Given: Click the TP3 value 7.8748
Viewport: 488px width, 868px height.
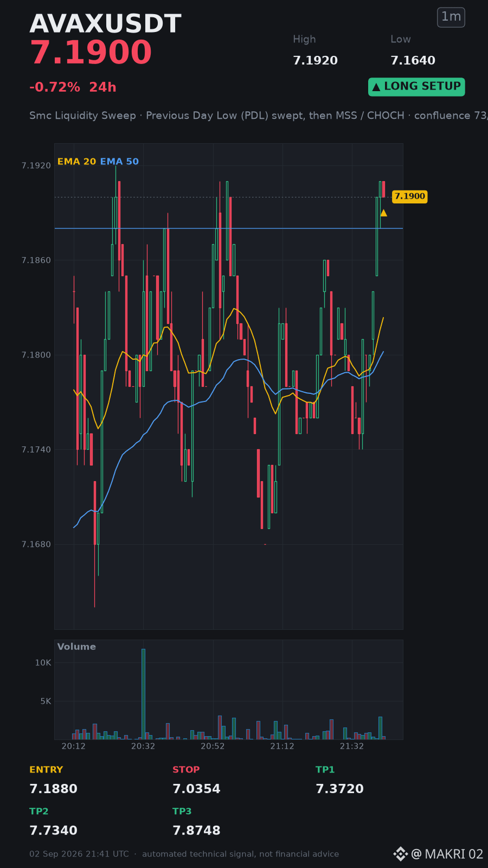Looking at the screenshot, I should [196, 831].
